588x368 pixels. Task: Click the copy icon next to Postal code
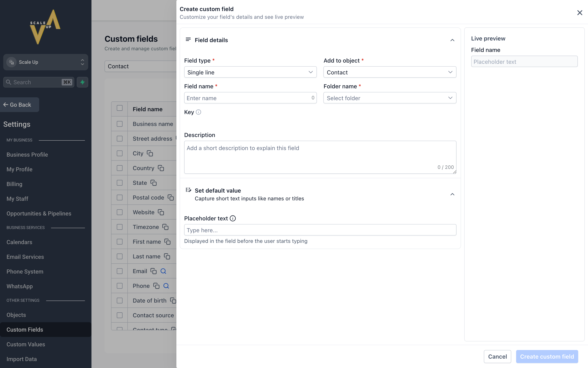tap(171, 197)
